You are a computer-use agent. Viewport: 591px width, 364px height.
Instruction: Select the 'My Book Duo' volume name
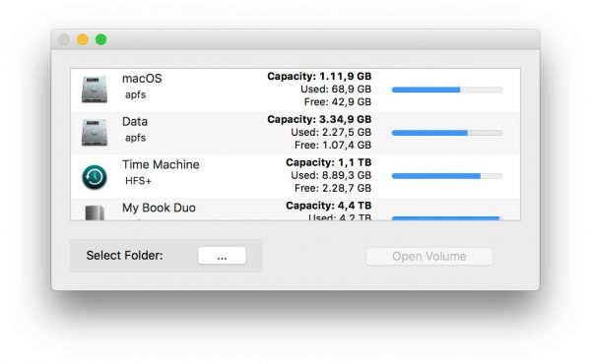(x=159, y=208)
